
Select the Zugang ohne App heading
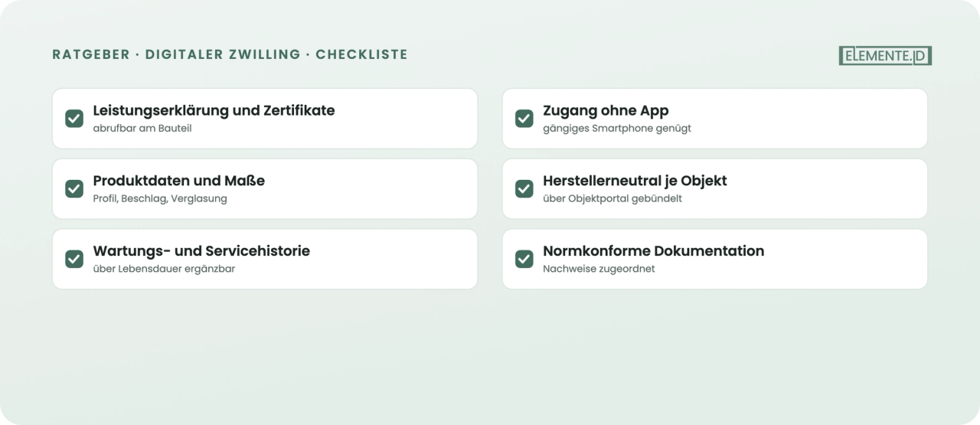pyautogui.click(x=606, y=110)
